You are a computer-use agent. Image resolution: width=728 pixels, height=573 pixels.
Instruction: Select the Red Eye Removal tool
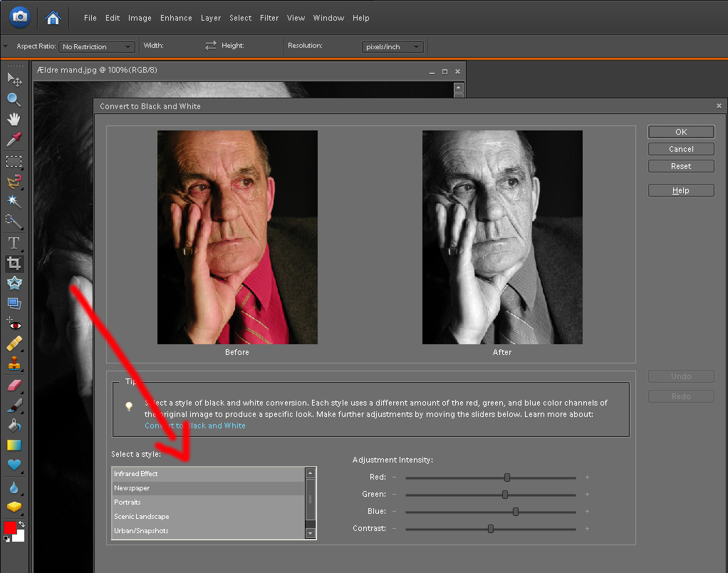pos(14,324)
